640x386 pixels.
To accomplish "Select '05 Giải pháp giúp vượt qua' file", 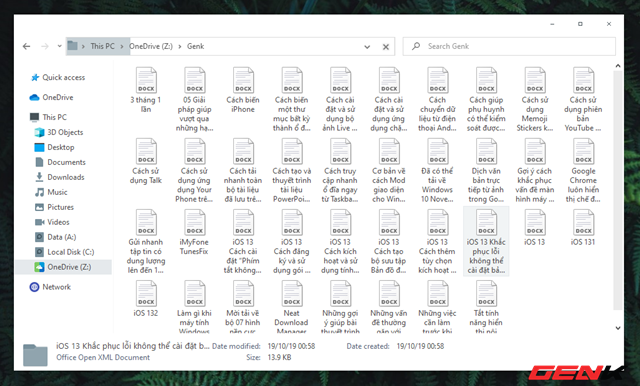I will click(194, 100).
